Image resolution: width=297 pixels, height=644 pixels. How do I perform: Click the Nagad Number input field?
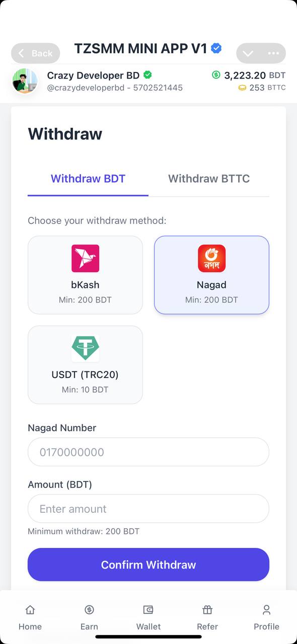[148, 452]
